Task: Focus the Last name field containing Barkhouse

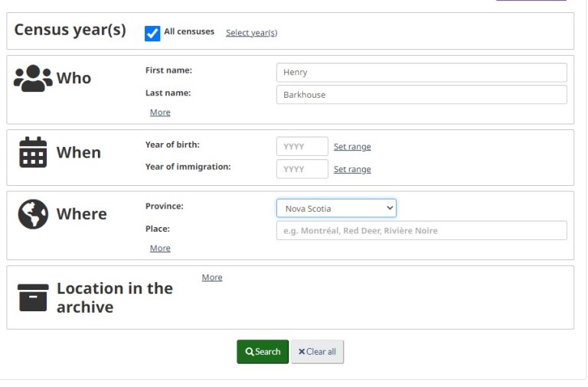Action: click(x=422, y=95)
